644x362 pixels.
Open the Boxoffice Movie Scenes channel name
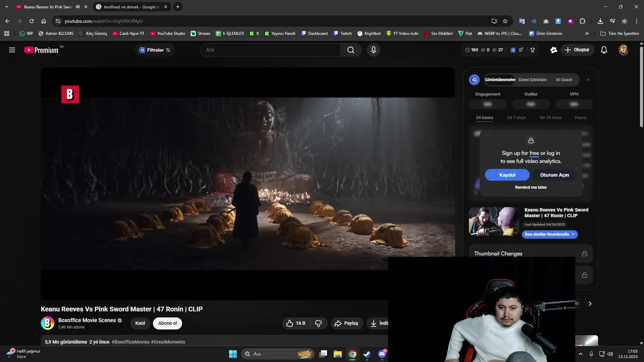point(87,320)
